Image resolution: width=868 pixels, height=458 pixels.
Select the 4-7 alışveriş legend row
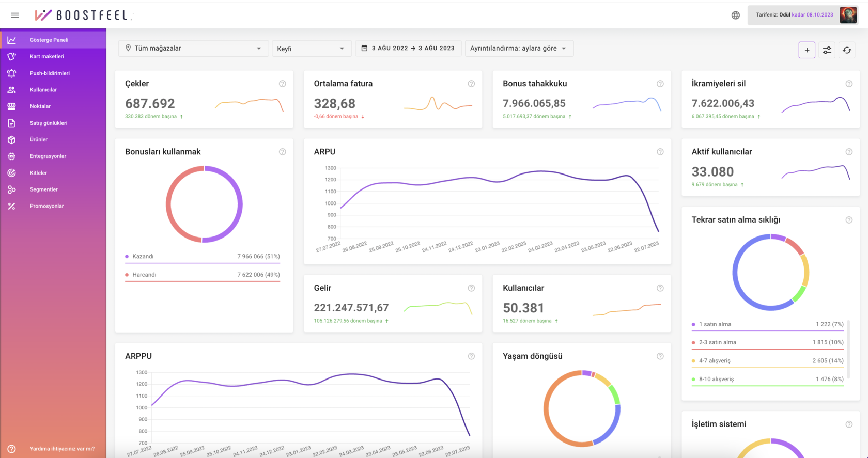click(x=768, y=361)
